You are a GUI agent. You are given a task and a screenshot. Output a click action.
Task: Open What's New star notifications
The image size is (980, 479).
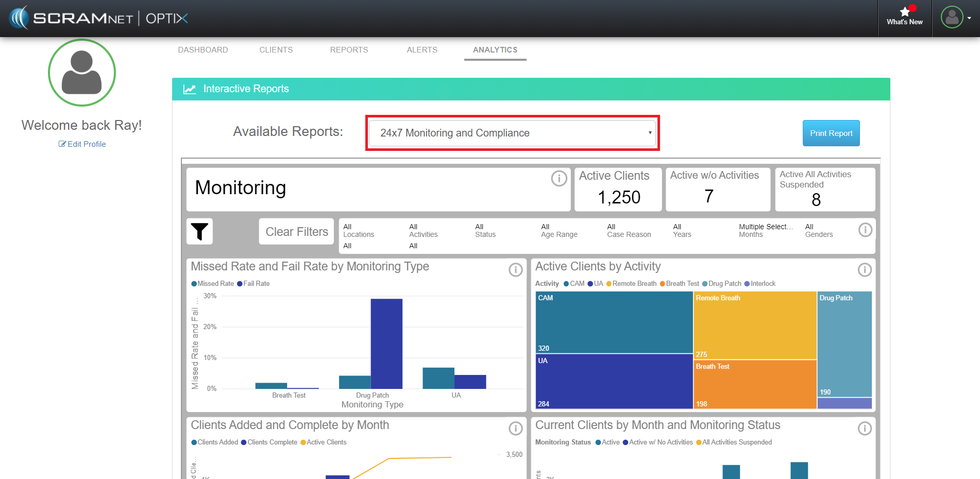coord(904,16)
